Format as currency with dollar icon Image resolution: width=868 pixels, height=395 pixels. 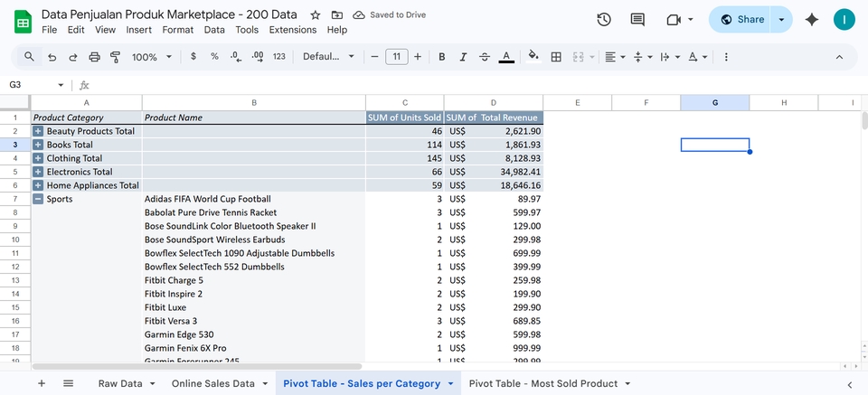[193, 56]
